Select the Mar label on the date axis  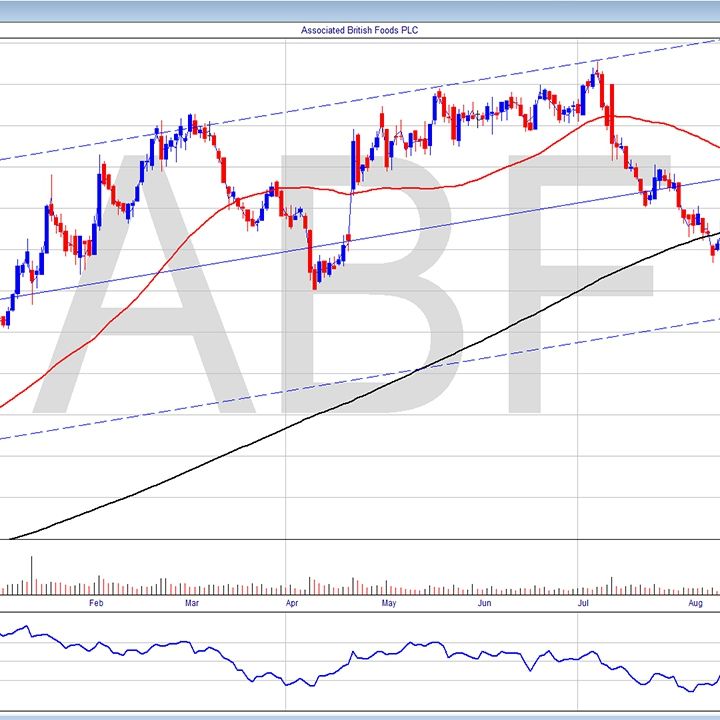[x=192, y=604]
